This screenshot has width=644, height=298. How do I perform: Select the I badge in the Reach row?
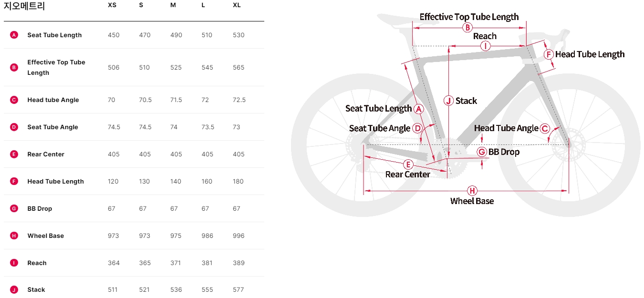coord(14,263)
